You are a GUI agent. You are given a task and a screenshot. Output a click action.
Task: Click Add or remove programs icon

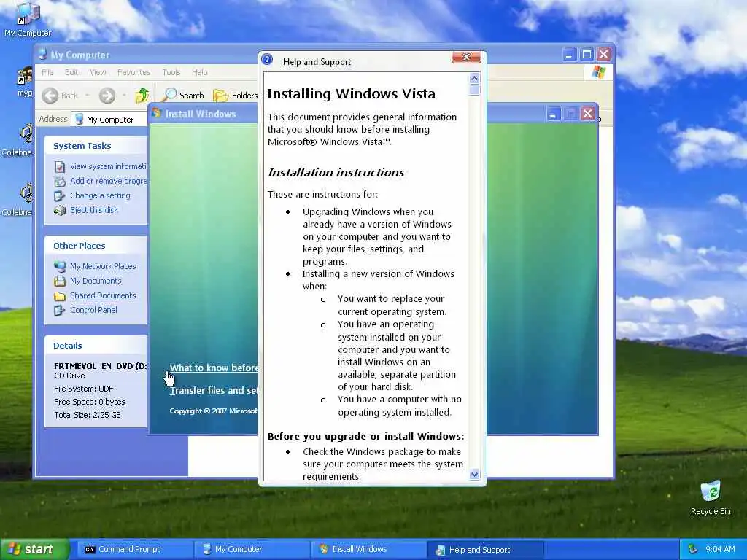(60, 182)
